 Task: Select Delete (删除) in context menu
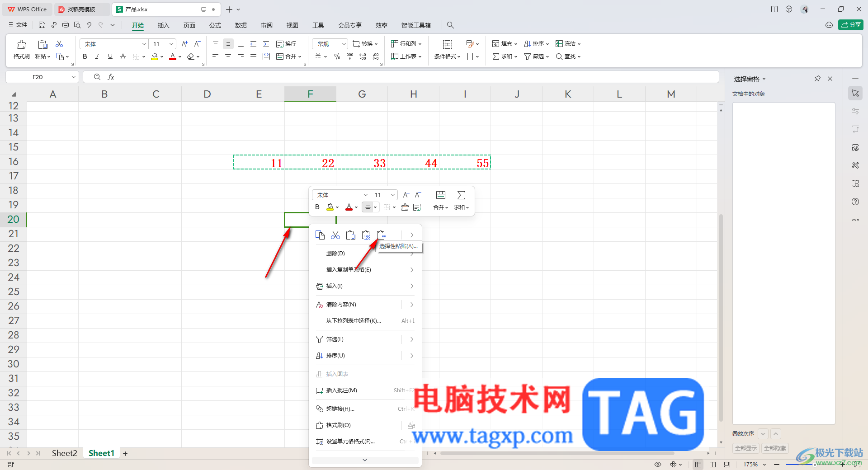(x=365, y=254)
